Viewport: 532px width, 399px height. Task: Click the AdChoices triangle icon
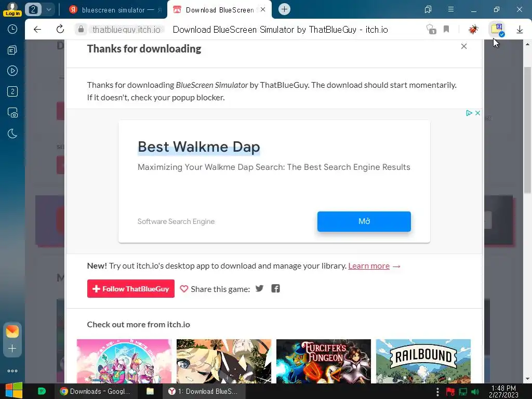[469, 113]
